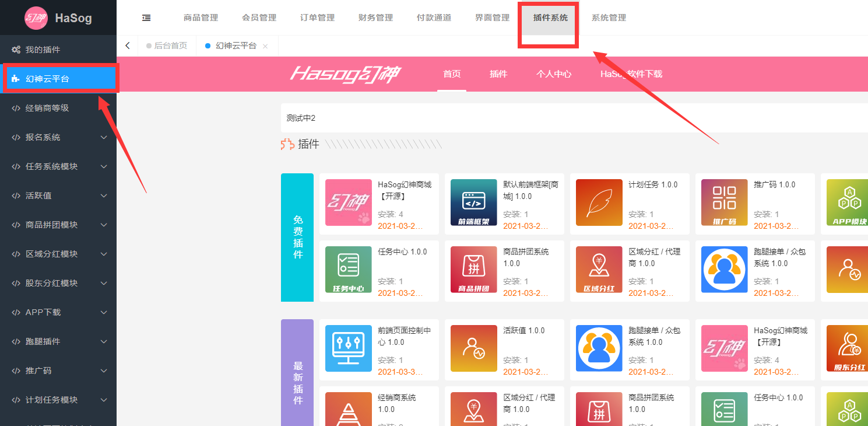The width and height of the screenshot is (868, 426).
Task: Select the 最新插件 category label
Action: 297,372
